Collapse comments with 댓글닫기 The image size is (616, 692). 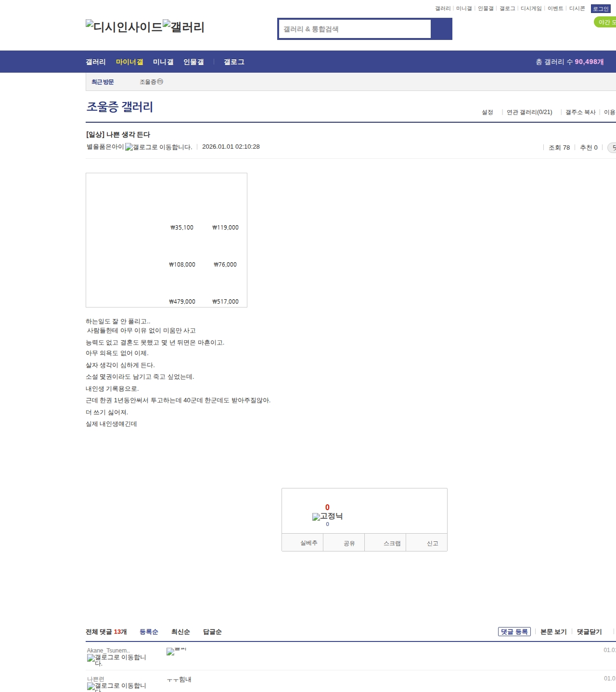(x=589, y=632)
